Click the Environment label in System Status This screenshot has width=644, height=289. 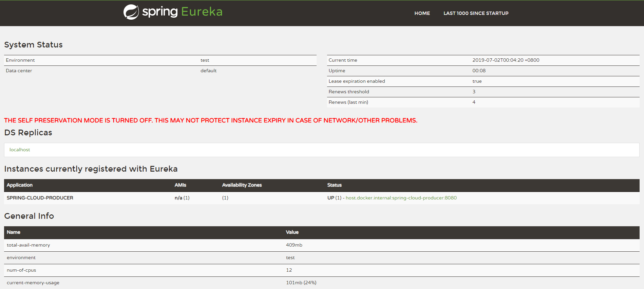click(20, 60)
